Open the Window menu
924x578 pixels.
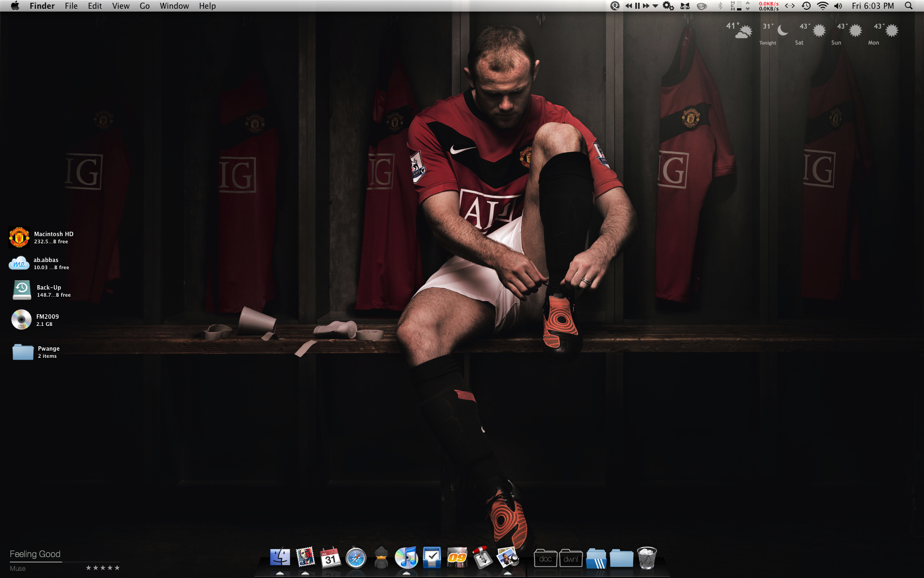click(x=174, y=6)
